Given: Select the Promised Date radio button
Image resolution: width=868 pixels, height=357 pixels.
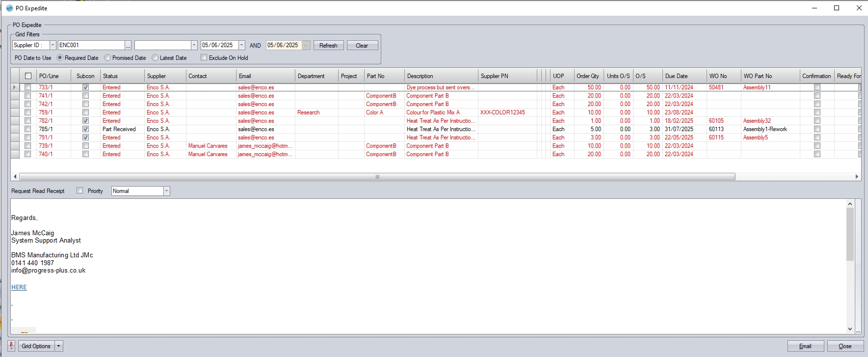Looking at the screenshot, I should [x=107, y=58].
